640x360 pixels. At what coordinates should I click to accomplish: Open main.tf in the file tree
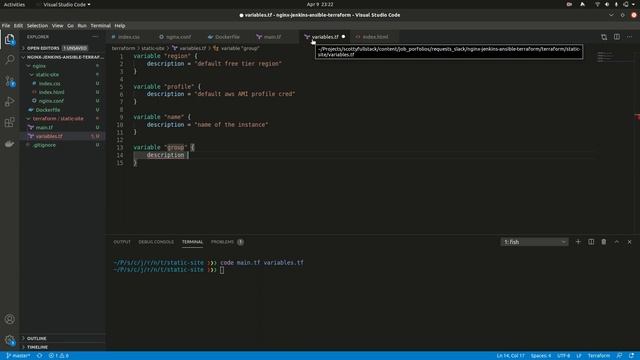[61, 127]
